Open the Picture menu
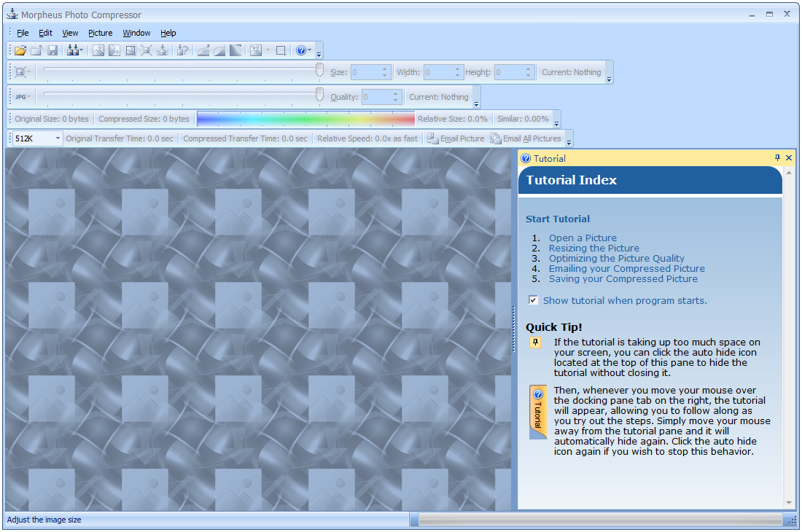 pos(101,33)
